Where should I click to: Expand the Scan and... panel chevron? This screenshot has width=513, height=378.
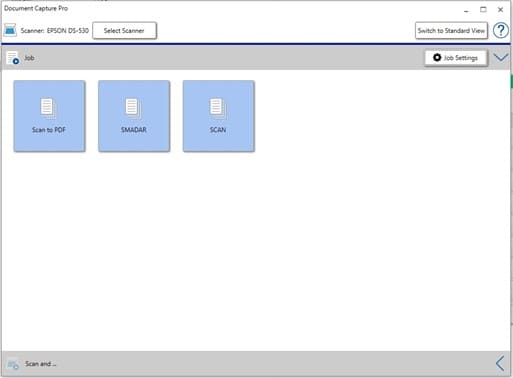click(x=500, y=363)
